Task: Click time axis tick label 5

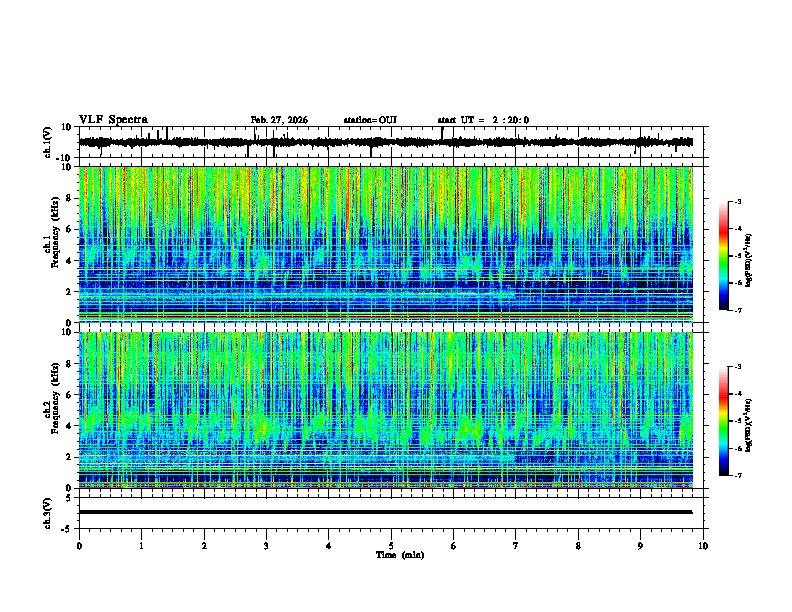Action: [x=391, y=546]
